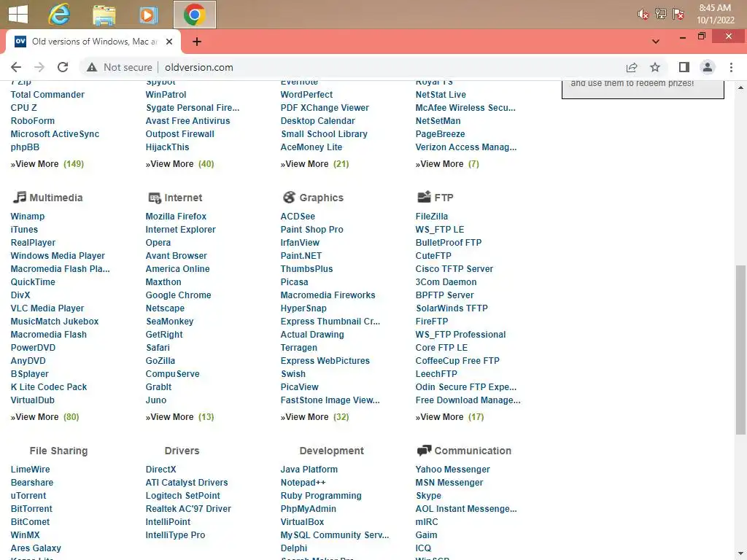747x560 pixels.
Task: Open the Total Commander link
Action: point(47,94)
